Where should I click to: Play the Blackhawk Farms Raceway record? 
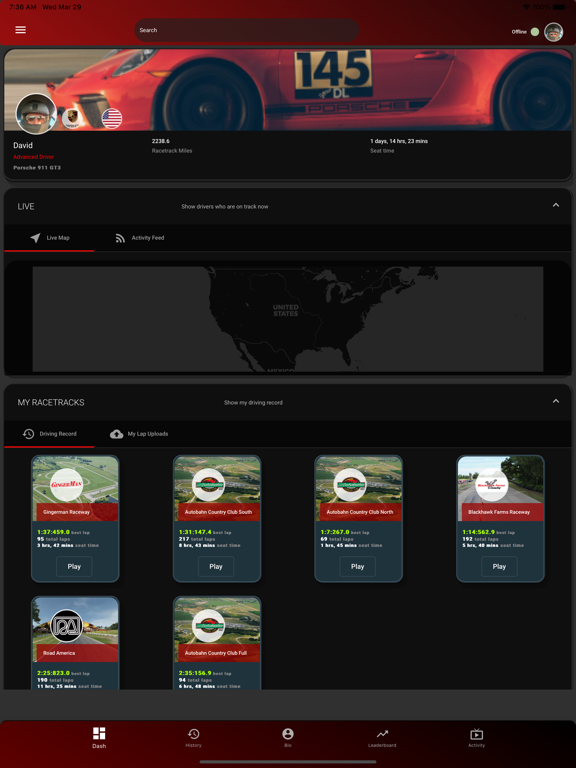tap(499, 567)
